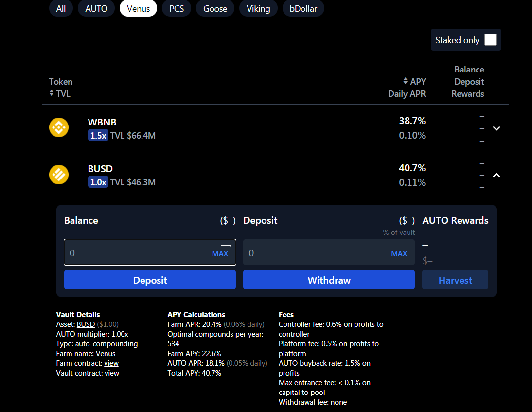Click the Rewards column header
Screen dimensions: 532x412
click(x=467, y=94)
